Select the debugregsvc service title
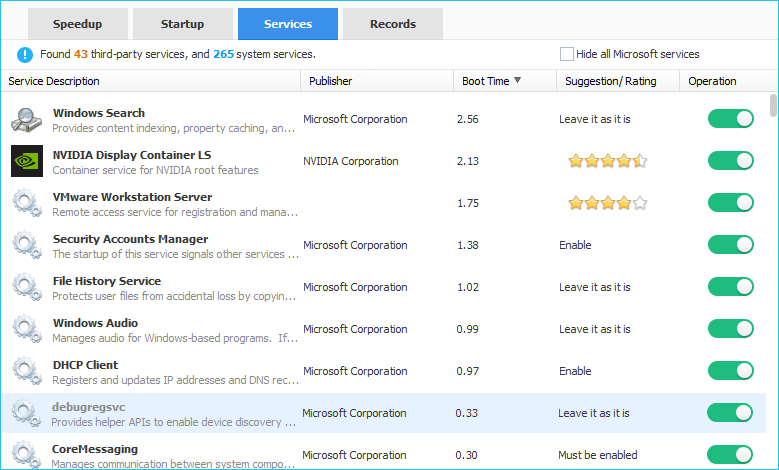779x470 pixels. [x=88, y=407]
